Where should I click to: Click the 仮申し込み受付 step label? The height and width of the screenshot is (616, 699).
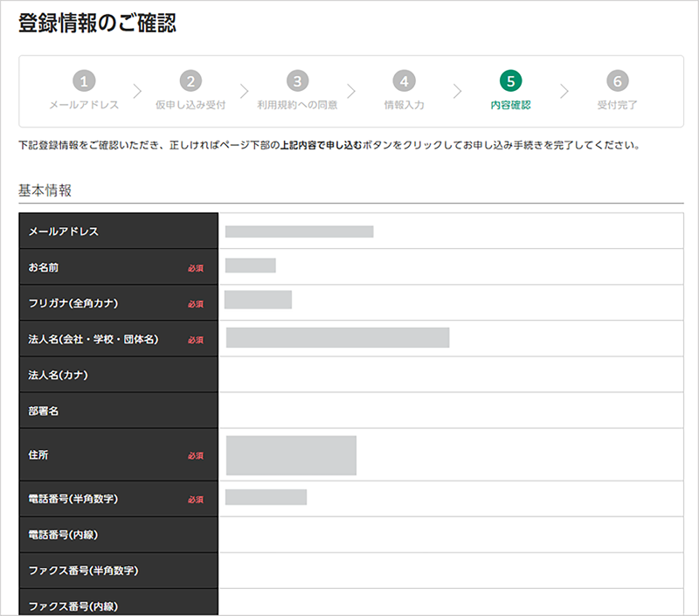190,106
